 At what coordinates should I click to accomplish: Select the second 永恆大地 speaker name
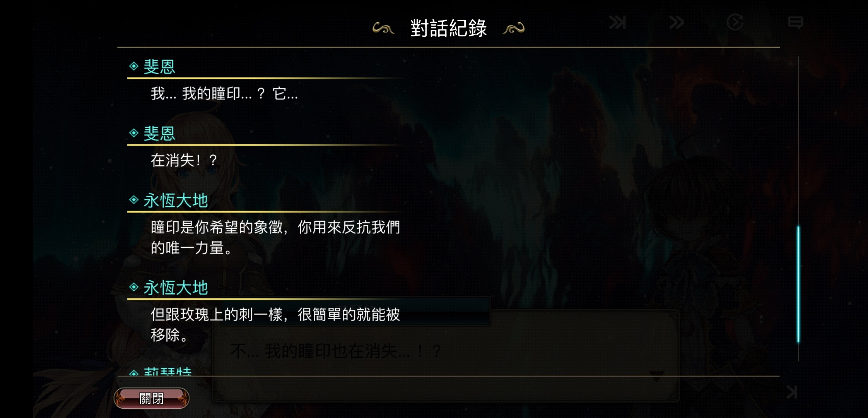[176, 288]
